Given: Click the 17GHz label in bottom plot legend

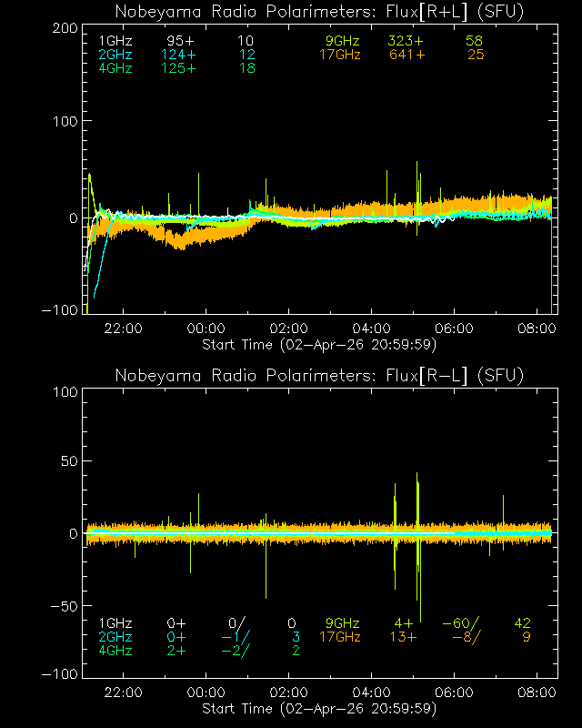Looking at the screenshot, I should [x=338, y=637].
